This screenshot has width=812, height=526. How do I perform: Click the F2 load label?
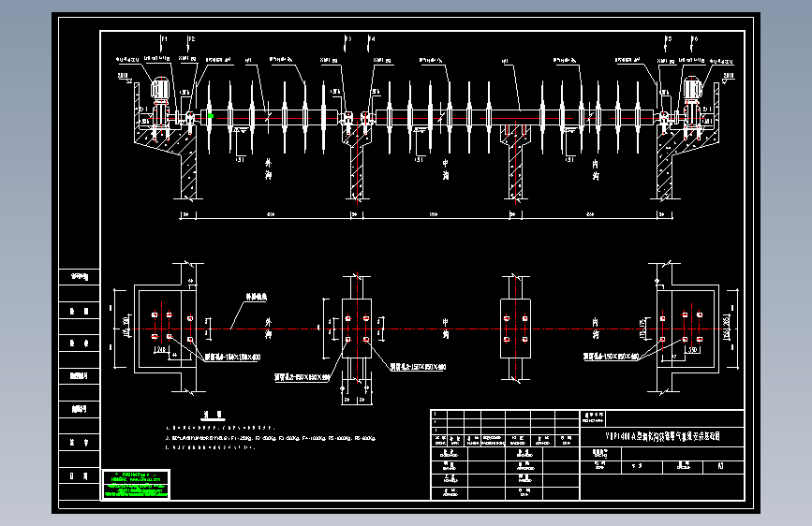tap(191, 38)
